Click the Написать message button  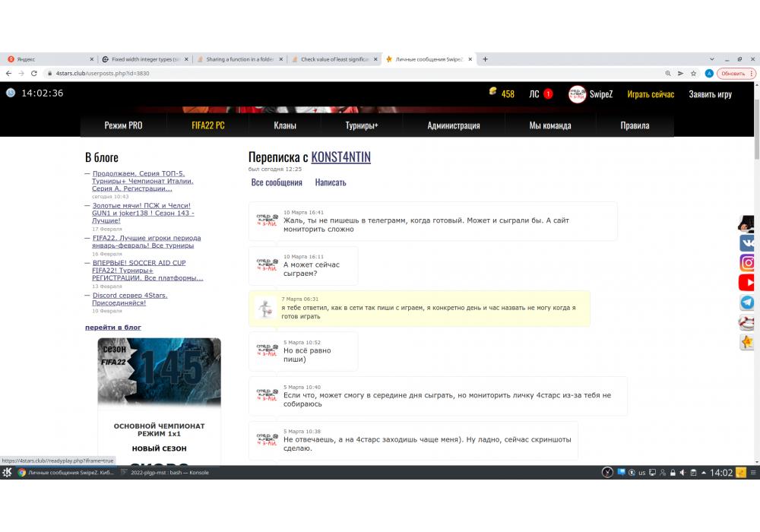click(331, 182)
